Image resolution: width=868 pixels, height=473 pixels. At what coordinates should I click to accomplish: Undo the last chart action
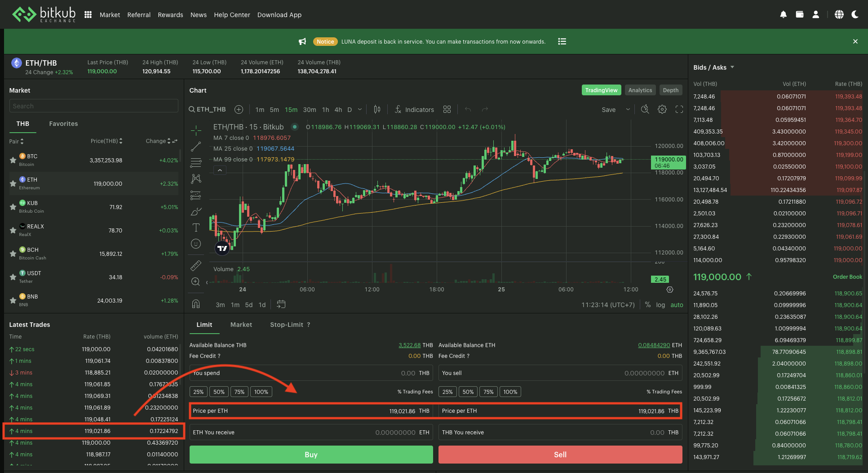[x=468, y=109]
